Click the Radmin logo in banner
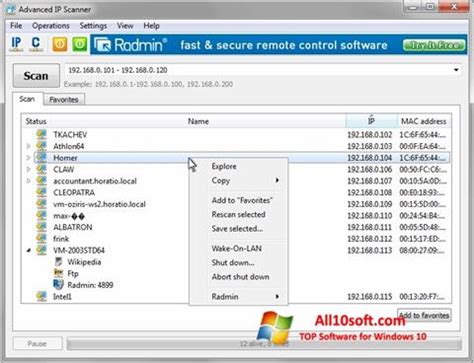 130,45
